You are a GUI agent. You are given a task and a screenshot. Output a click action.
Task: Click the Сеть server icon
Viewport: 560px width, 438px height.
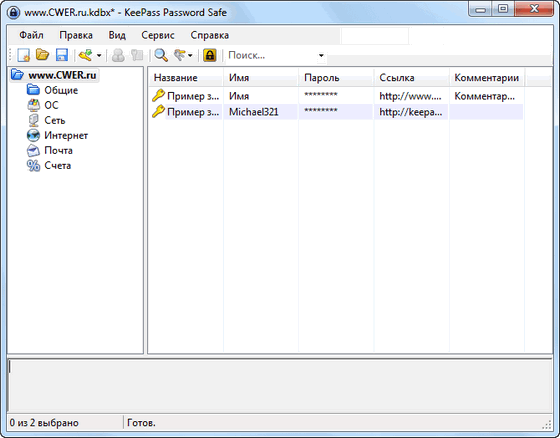click(34, 120)
